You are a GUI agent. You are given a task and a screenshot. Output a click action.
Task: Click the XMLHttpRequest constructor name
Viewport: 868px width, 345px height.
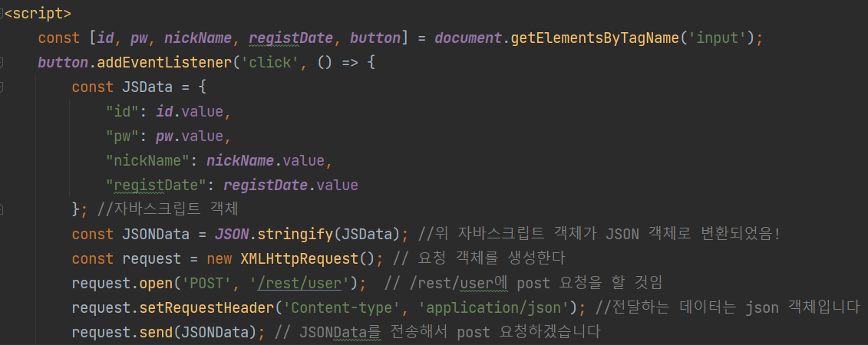299,258
